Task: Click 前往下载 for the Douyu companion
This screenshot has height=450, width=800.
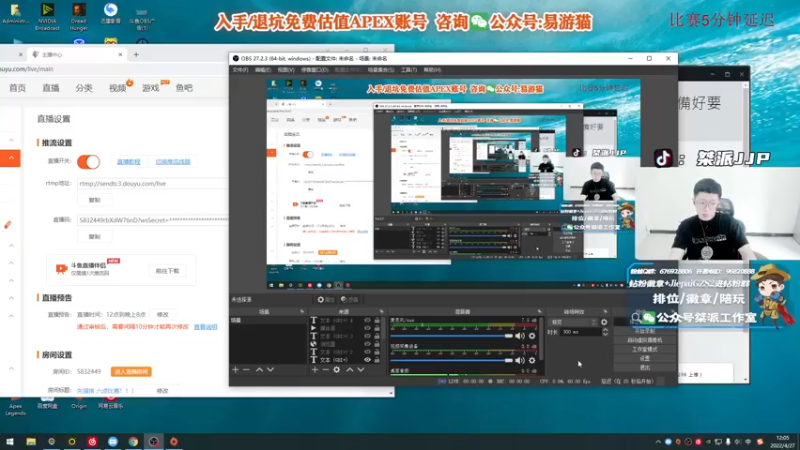Action: tap(167, 271)
